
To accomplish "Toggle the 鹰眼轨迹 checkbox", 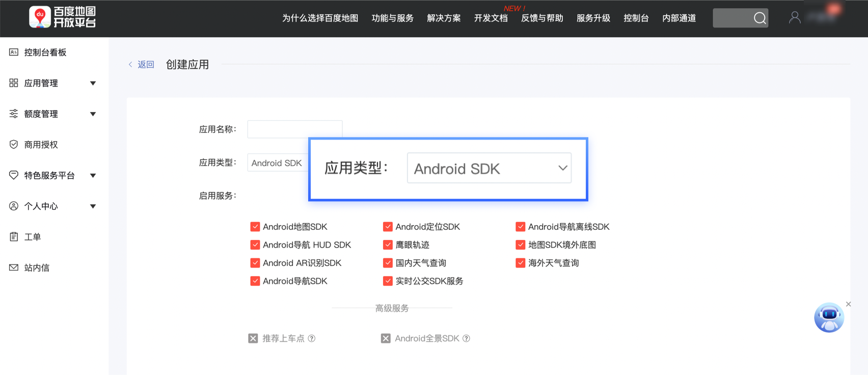I will (388, 245).
